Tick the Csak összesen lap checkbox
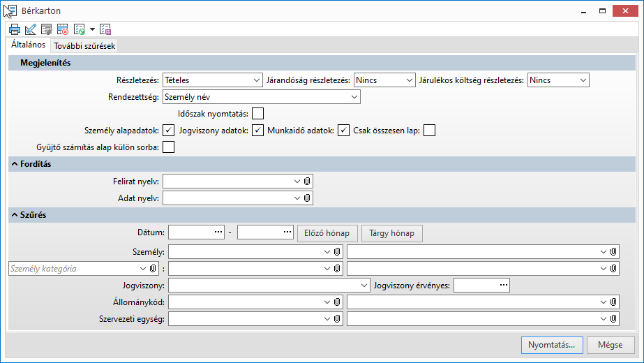The width and height of the screenshot is (644, 363). pyautogui.click(x=429, y=131)
